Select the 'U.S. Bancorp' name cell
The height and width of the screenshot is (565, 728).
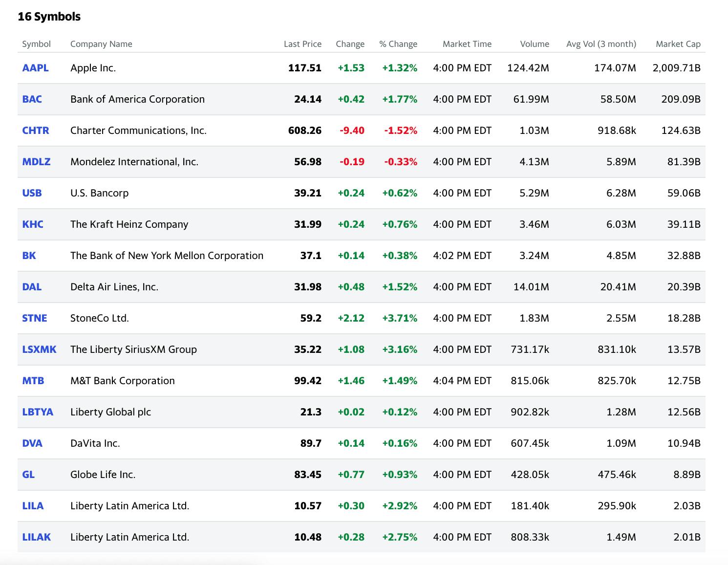[99, 193]
